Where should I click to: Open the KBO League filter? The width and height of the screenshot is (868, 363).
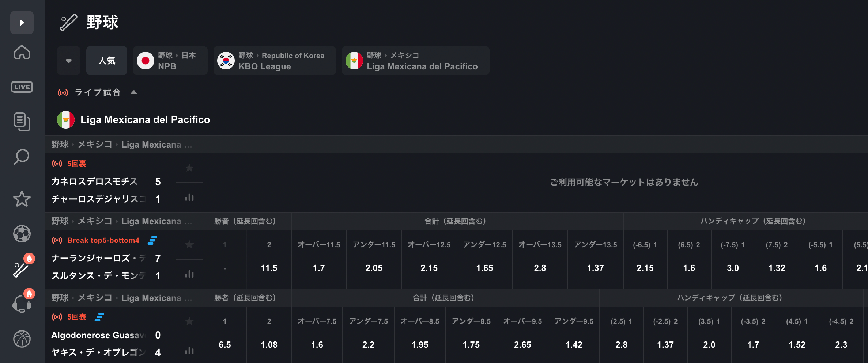point(275,61)
